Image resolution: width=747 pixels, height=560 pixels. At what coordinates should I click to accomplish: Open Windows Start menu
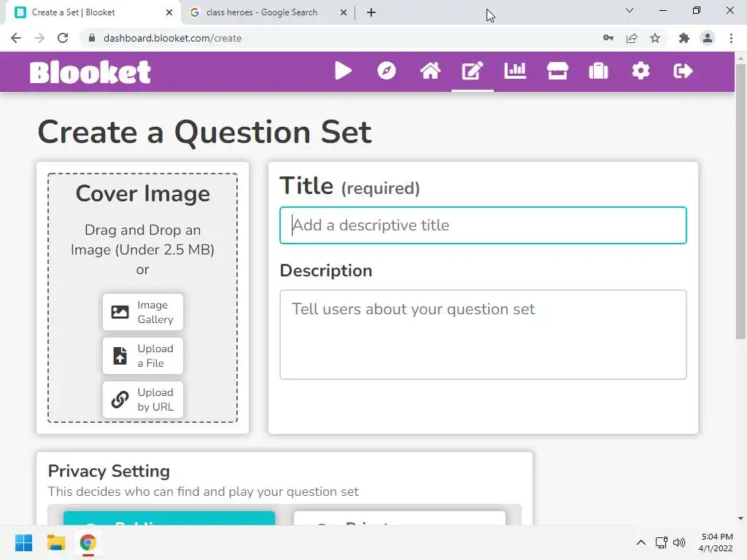pos(24,542)
